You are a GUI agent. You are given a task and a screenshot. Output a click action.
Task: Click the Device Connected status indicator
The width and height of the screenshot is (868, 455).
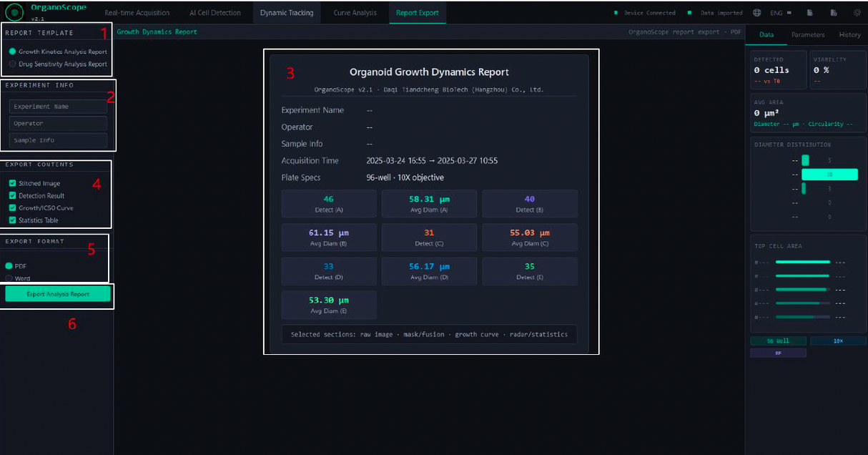tap(645, 13)
